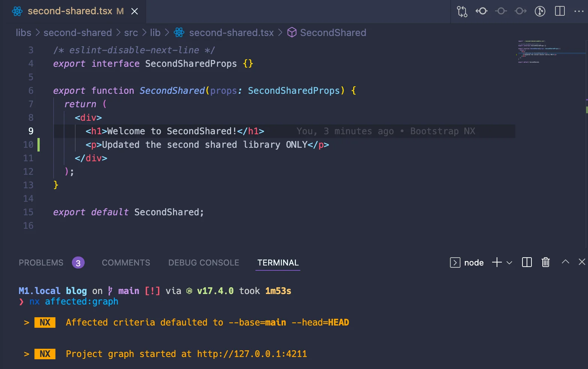
Task: Go to previous git revision icon
Action: pyautogui.click(x=482, y=11)
